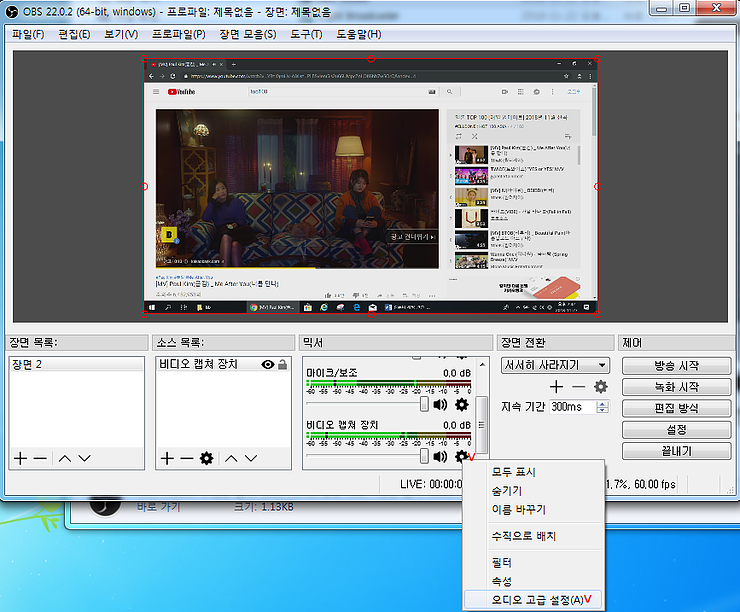The width and height of the screenshot is (740, 612).
Task: Mute the 비디오 캡쳐 장치 mixer speaker icon
Action: (440, 456)
